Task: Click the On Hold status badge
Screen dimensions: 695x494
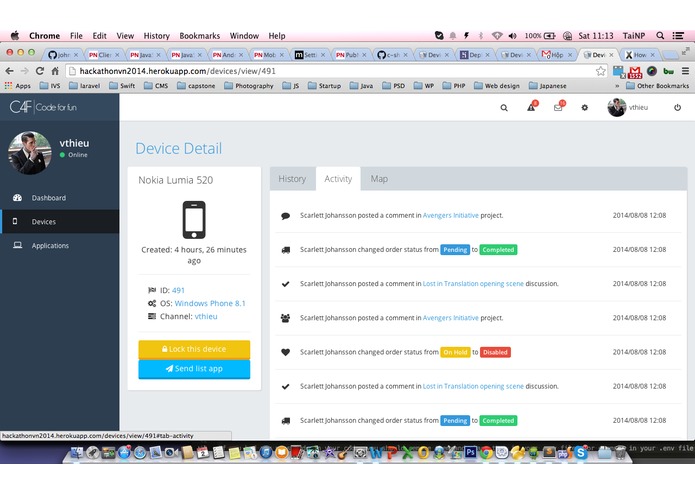Action: 455,352
